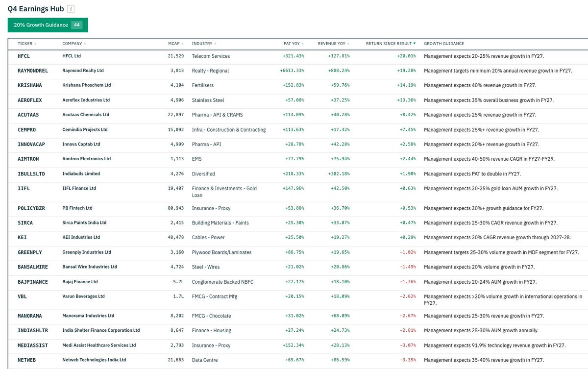Sort table by Ticker column
This screenshot has height=369, width=588.
tap(27, 44)
